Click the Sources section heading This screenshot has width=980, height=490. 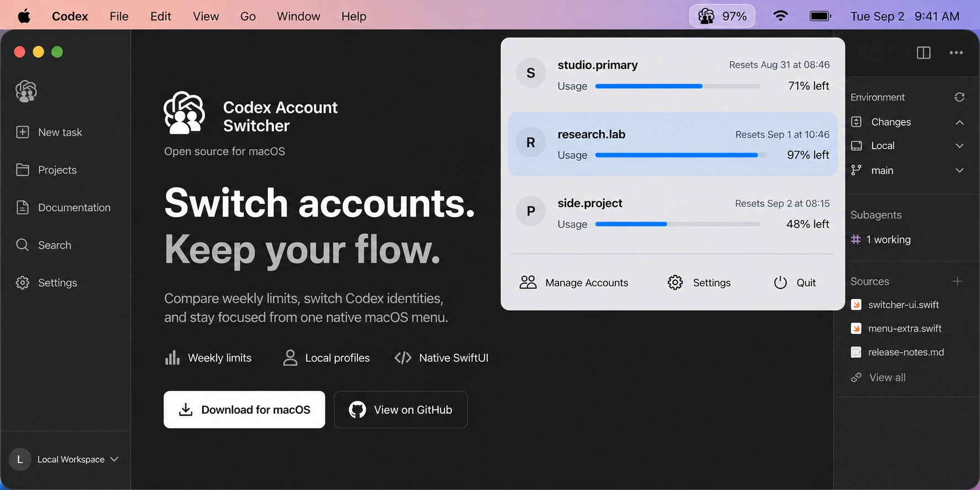(x=870, y=281)
